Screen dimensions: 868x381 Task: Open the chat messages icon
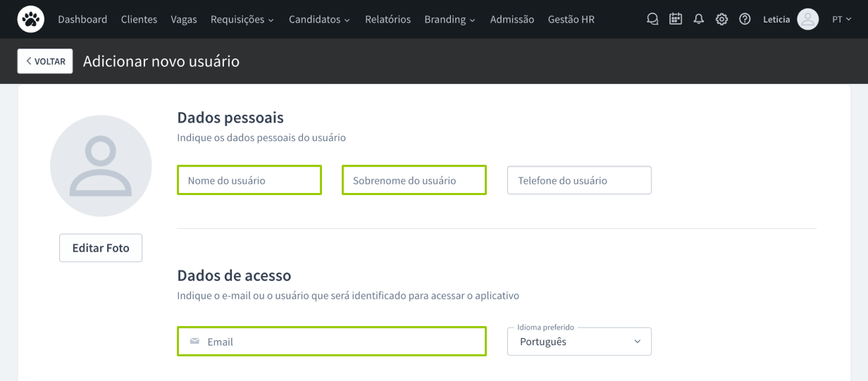pyautogui.click(x=652, y=19)
